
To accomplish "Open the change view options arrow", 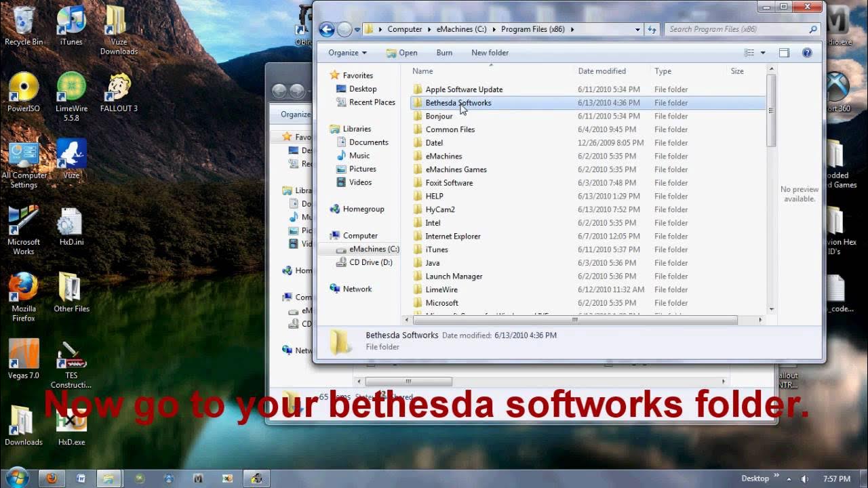I will coord(763,52).
